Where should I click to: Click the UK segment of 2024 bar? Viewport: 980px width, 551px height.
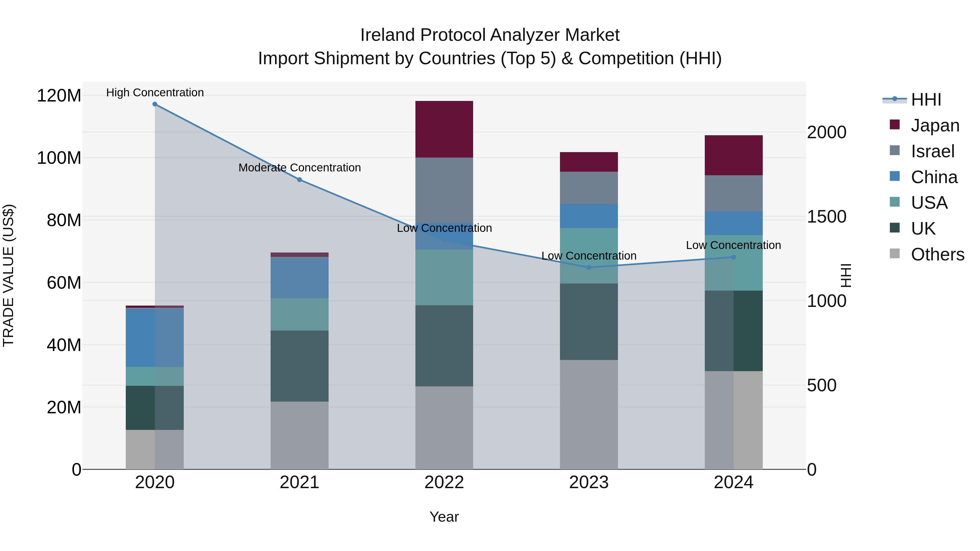click(734, 331)
